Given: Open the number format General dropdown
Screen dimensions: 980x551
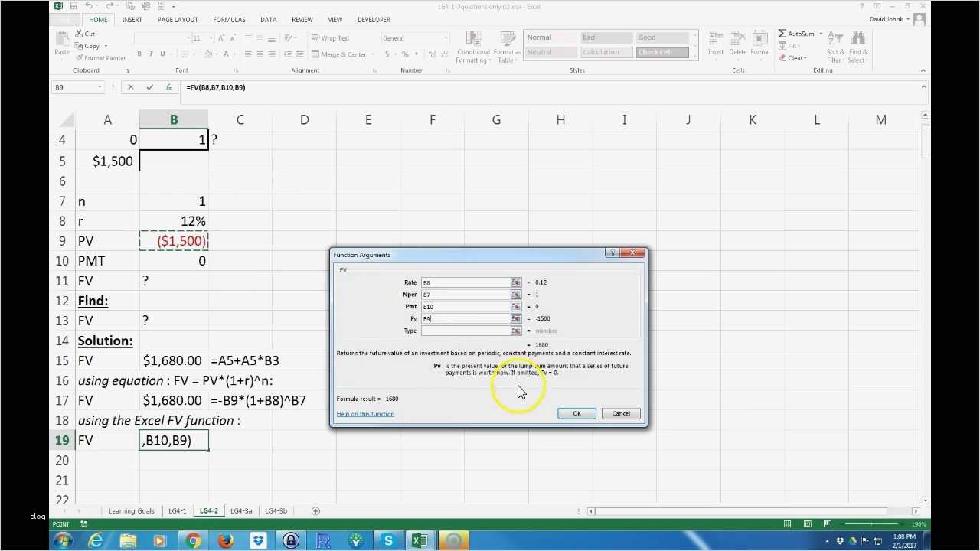Looking at the screenshot, I should tap(446, 38).
